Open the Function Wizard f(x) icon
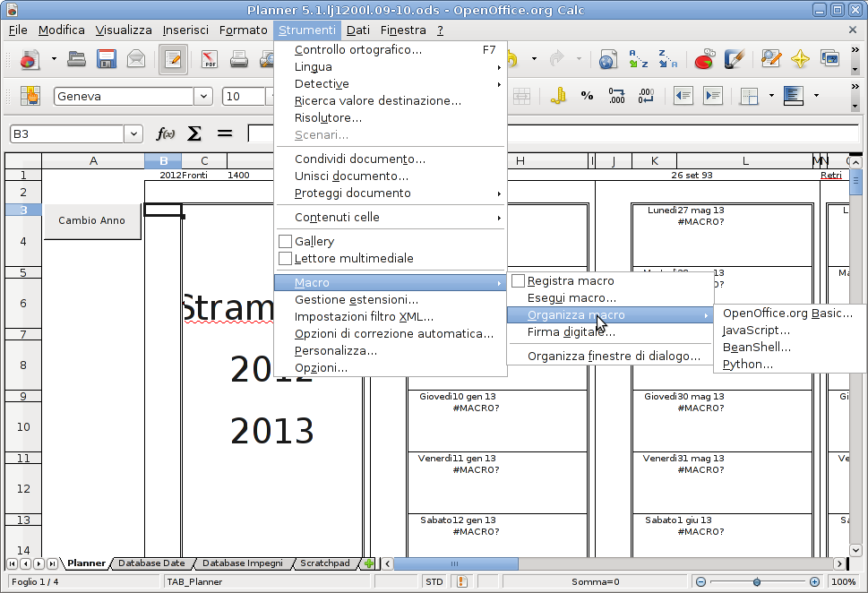Screen dimensions: 868x593 [165, 133]
